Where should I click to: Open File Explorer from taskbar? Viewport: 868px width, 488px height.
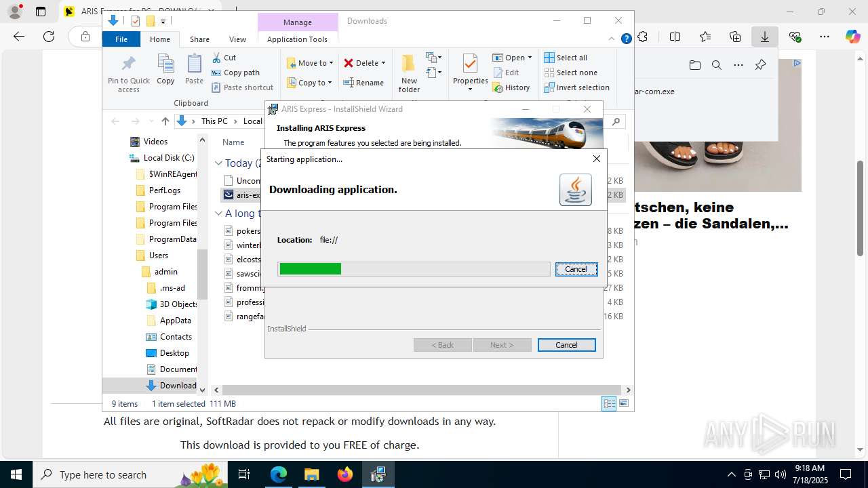[311, 474]
